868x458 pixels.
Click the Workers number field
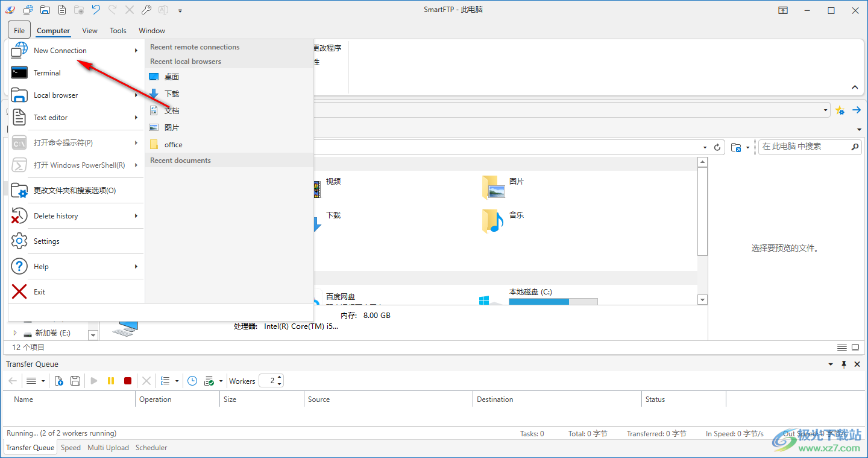point(268,381)
